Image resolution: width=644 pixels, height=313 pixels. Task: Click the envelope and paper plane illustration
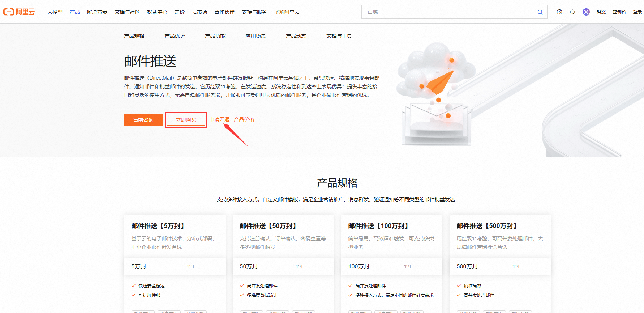[435, 94]
